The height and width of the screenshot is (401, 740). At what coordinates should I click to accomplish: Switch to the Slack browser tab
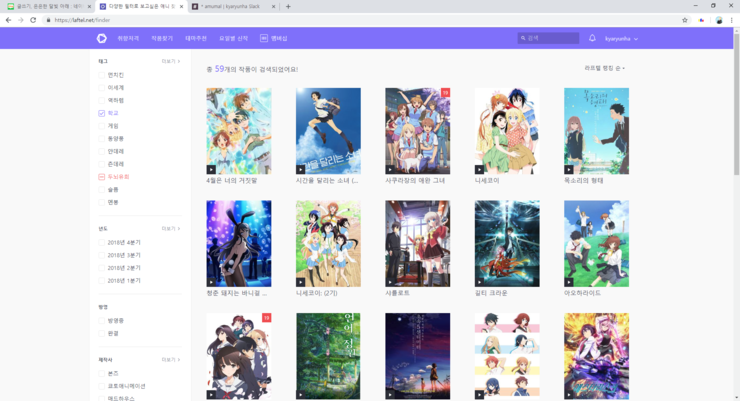click(231, 7)
